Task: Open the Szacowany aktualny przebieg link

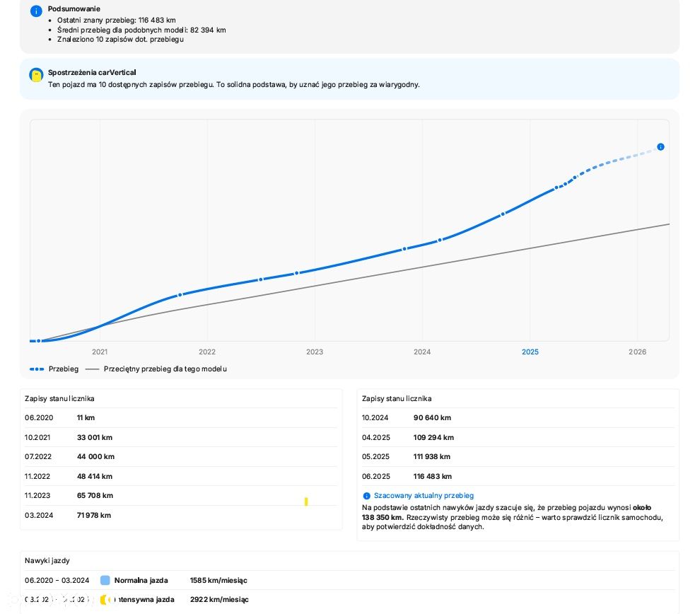Action: (424, 495)
